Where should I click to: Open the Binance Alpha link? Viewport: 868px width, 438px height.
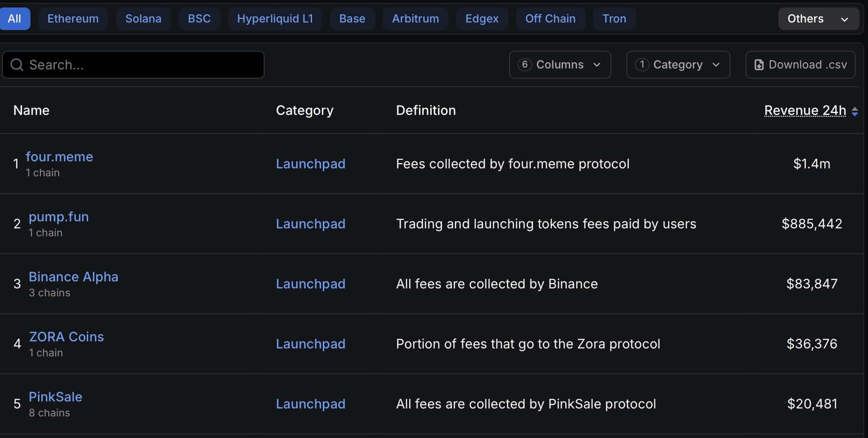pyautogui.click(x=73, y=277)
